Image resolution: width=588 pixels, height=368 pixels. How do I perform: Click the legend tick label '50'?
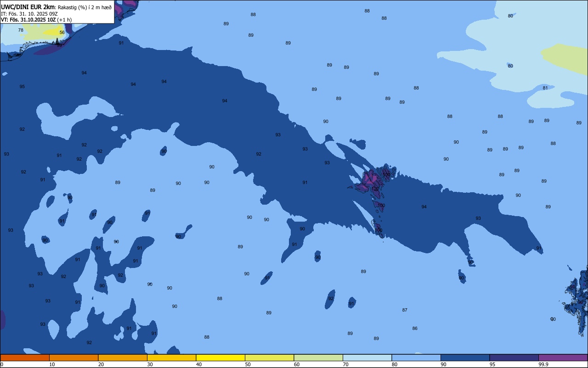(x=248, y=364)
